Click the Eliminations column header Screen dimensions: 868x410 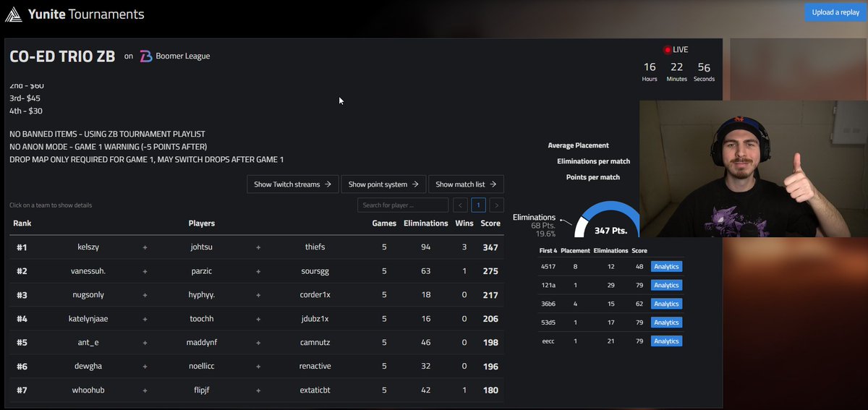pos(425,223)
